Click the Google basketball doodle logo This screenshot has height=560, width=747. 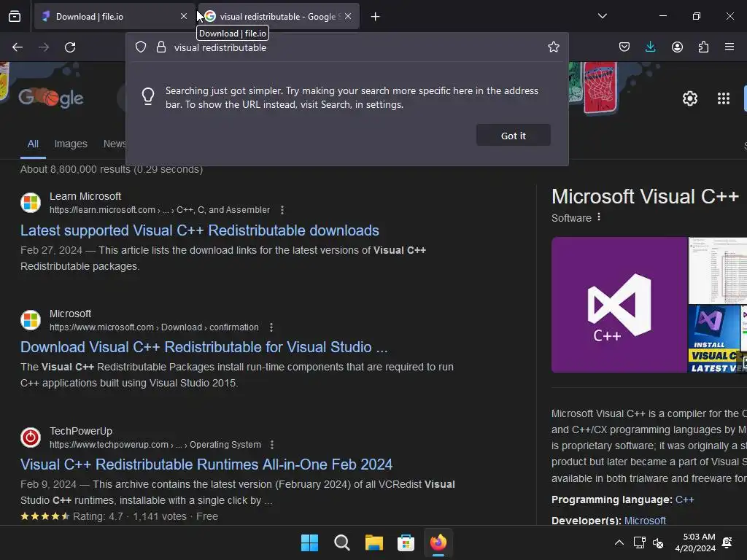coord(51,98)
